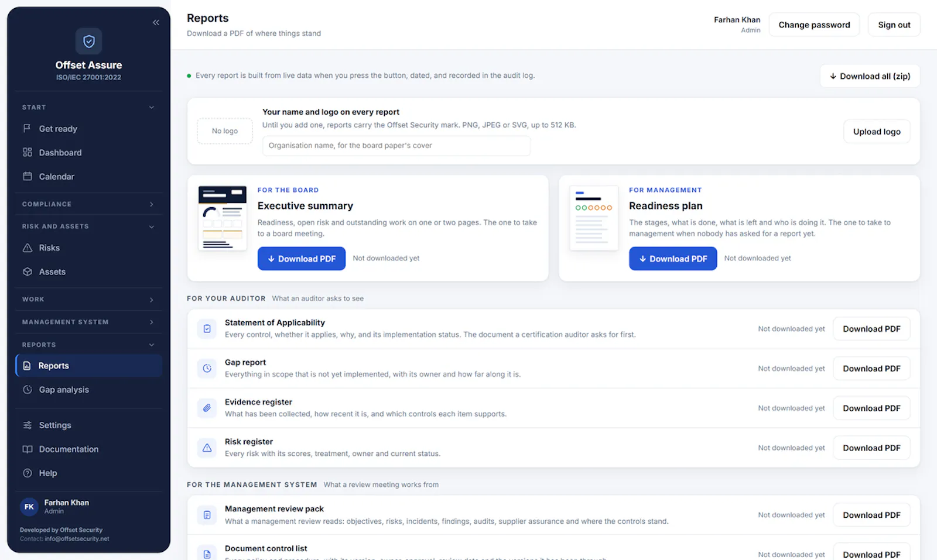Image resolution: width=937 pixels, height=560 pixels.
Task: Open Gap analysis from the sidebar
Action: coord(88,390)
